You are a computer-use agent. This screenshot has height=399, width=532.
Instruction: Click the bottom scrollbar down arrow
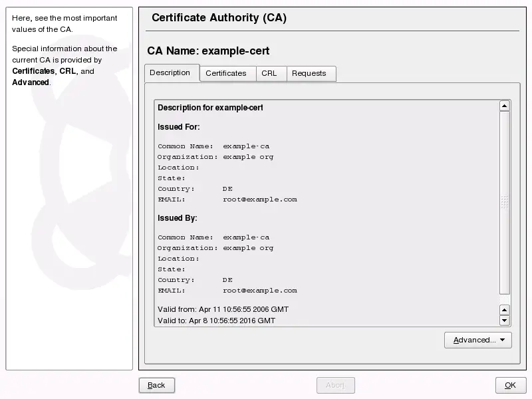click(504, 321)
